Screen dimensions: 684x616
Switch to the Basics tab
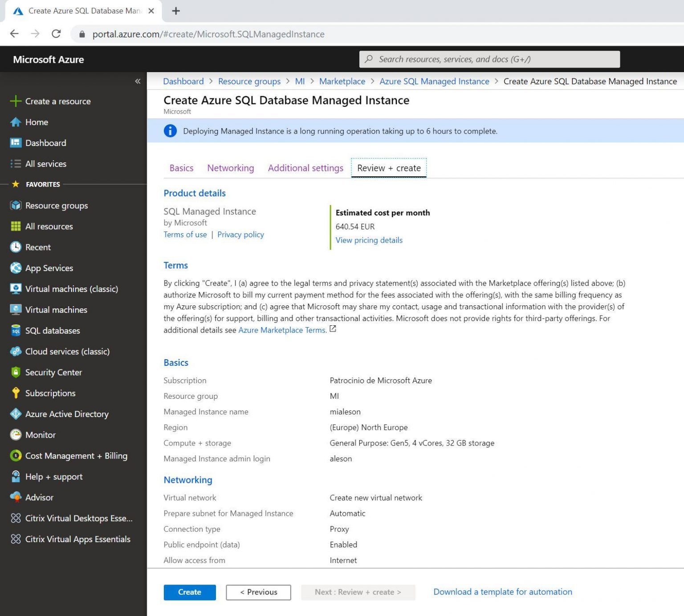pyautogui.click(x=181, y=168)
